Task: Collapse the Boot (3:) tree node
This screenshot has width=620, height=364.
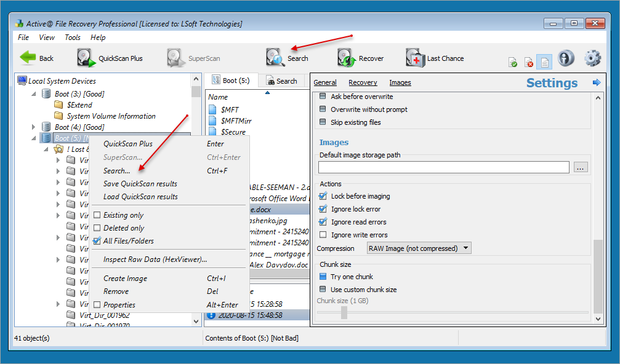Action: [x=34, y=94]
